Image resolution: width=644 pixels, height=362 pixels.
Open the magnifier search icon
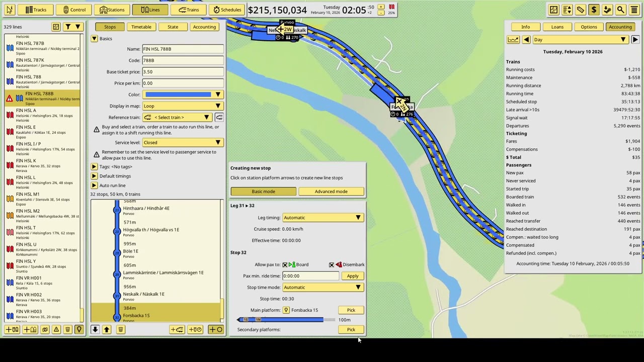point(620,10)
